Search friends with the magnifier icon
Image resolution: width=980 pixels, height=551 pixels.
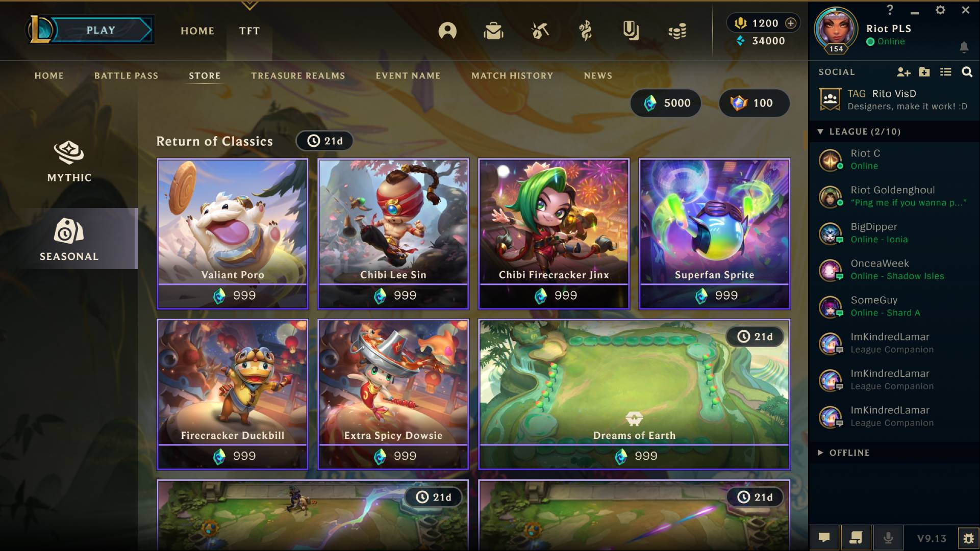tap(967, 72)
